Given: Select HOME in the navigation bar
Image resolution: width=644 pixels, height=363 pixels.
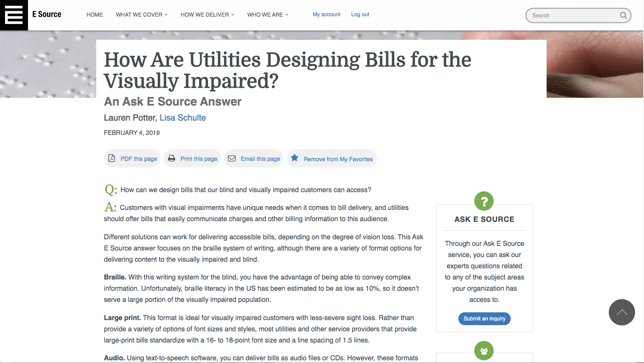Looking at the screenshot, I should pos(94,15).
